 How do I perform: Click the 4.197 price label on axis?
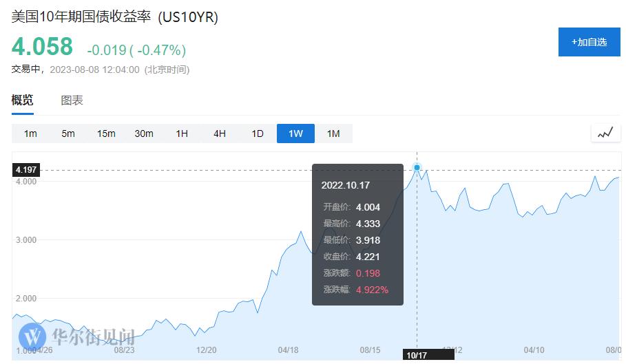click(25, 169)
